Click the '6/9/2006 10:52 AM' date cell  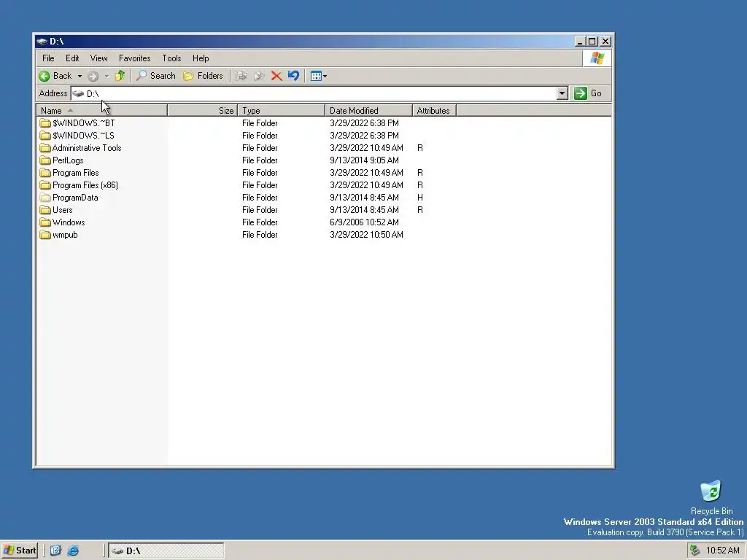click(364, 222)
